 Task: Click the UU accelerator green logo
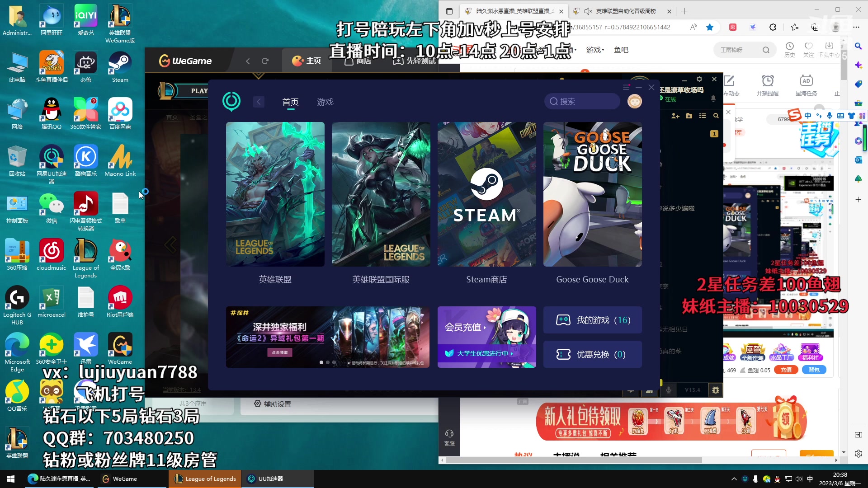tap(231, 101)
